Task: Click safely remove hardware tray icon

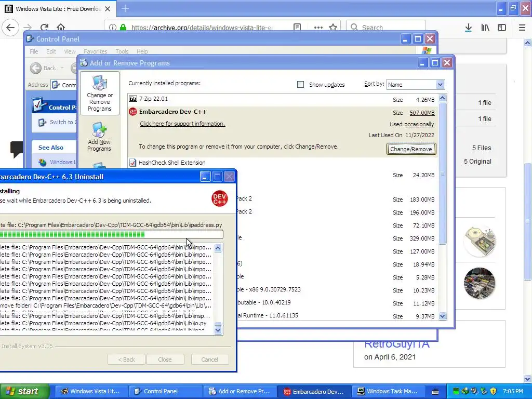Action: click(484, 391)
